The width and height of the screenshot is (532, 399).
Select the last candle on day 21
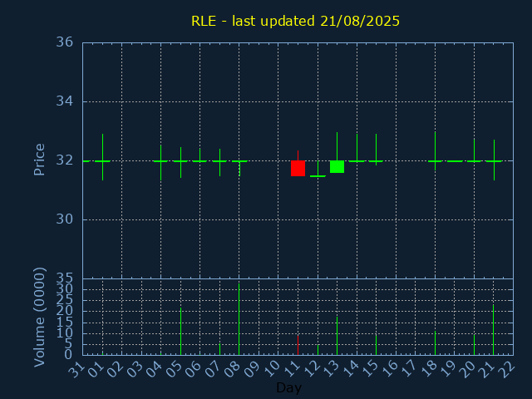click(494, 160)
